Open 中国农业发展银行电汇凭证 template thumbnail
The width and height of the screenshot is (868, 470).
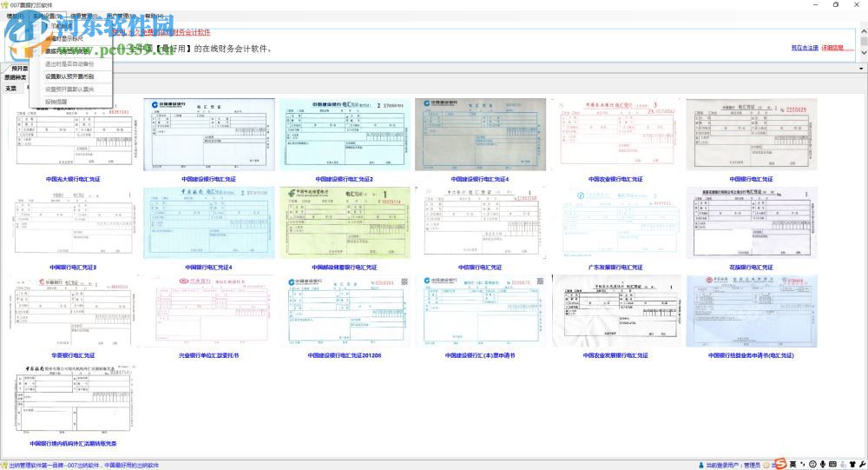pos(615,311)
